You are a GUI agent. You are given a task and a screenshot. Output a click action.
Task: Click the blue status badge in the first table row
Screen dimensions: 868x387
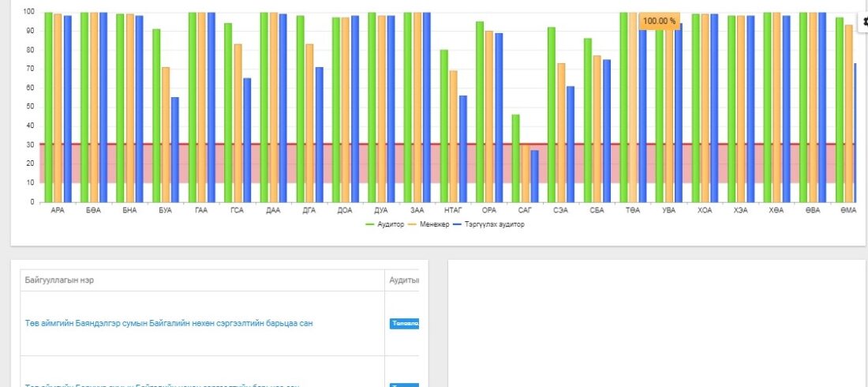pyautogui.click(x=404, y=323)
